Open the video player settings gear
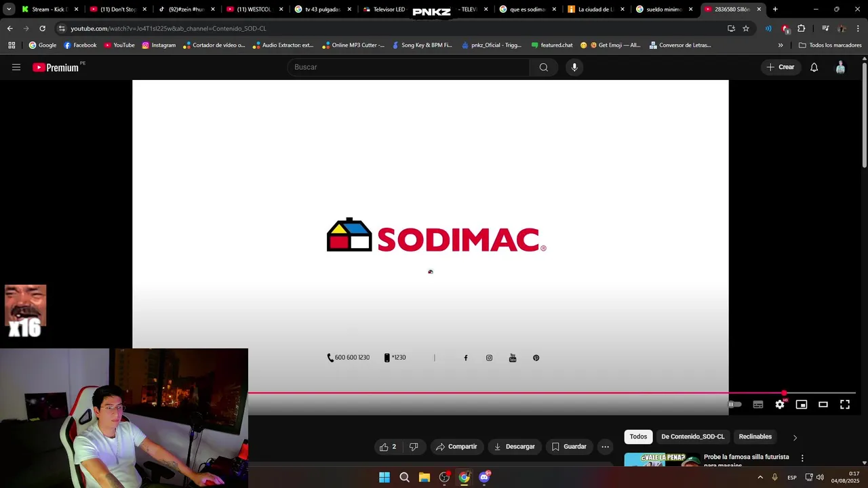 click(780, 405)
